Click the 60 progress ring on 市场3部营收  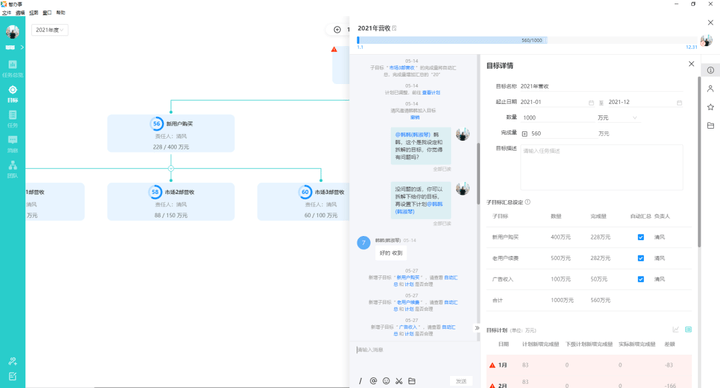pyautogui.click(x=305, y=192)
